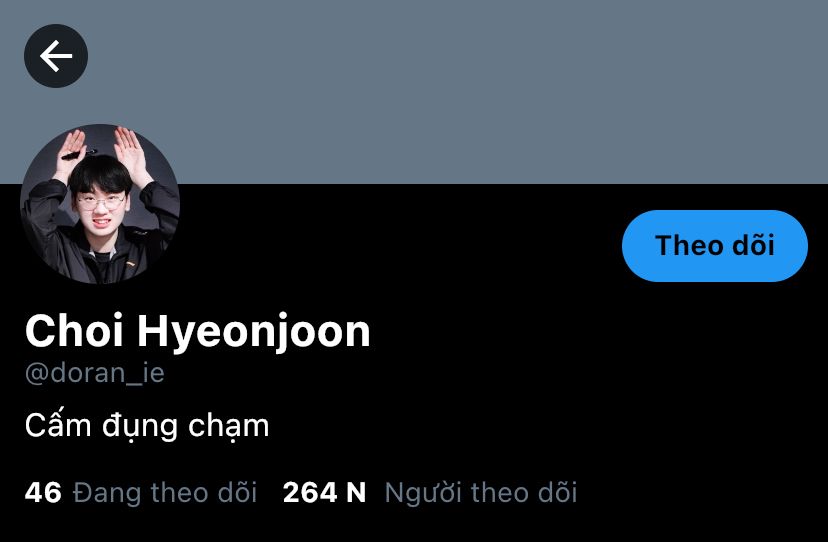Select the display name Choi Hyeonjoon
828x542 pixels.
pos(197,331)
